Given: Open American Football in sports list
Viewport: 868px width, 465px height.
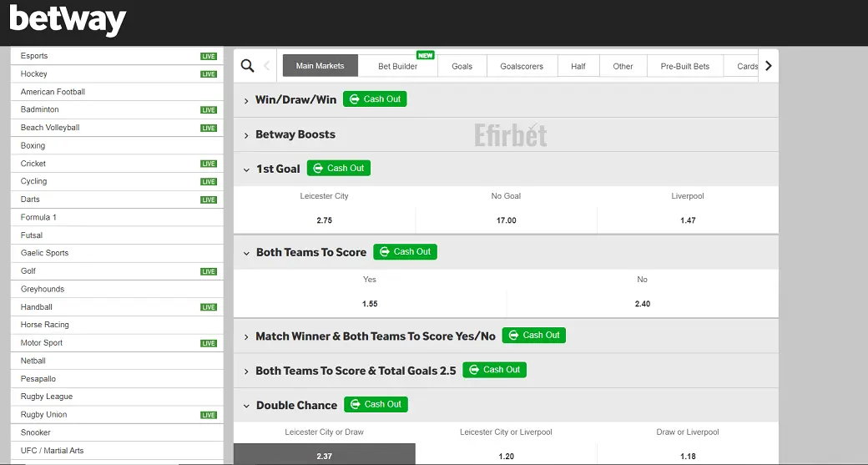Looking at the screenshot, I should coord(117,92).
